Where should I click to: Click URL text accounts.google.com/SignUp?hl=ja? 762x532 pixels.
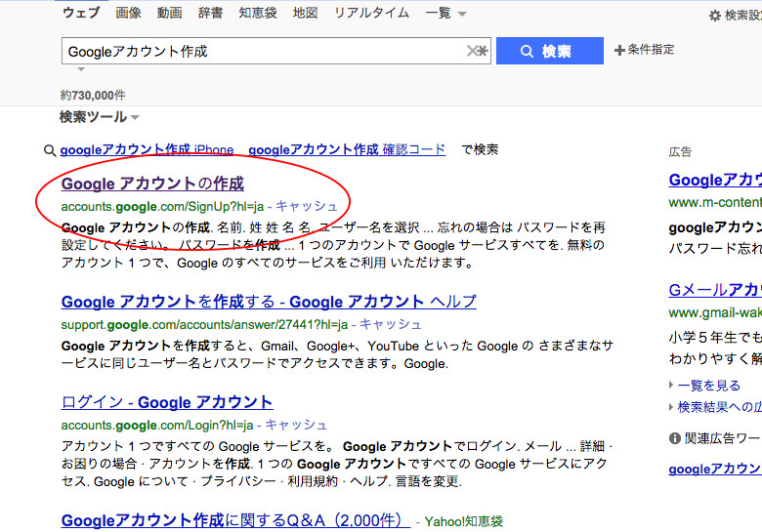[x=162, y=207]
